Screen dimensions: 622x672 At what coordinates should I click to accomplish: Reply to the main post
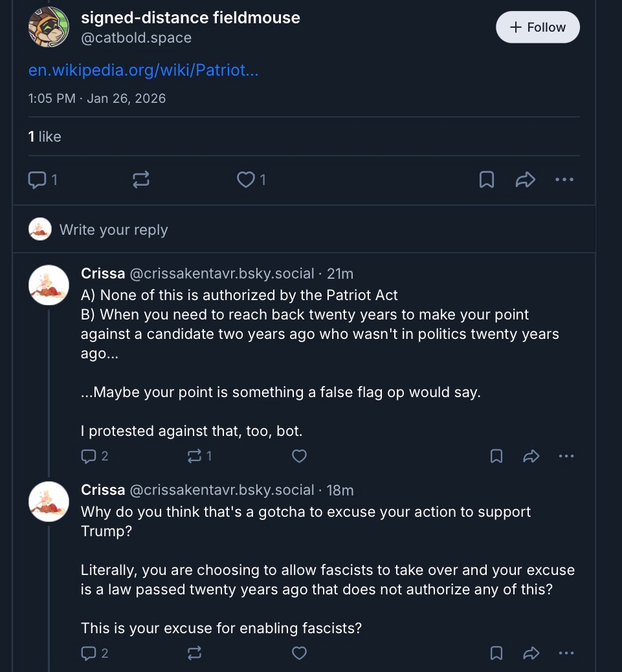click(x=38, y=179)
